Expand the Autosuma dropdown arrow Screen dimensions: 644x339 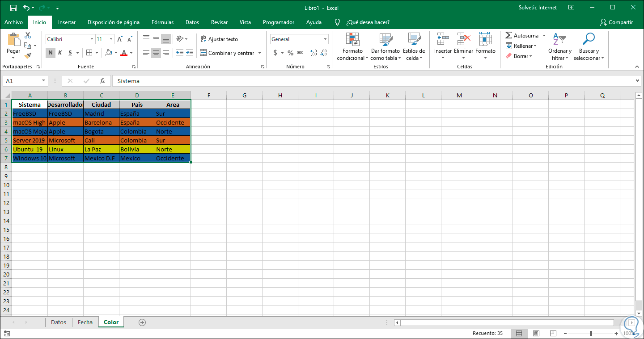pyautogui.click(x=544, y=35)
